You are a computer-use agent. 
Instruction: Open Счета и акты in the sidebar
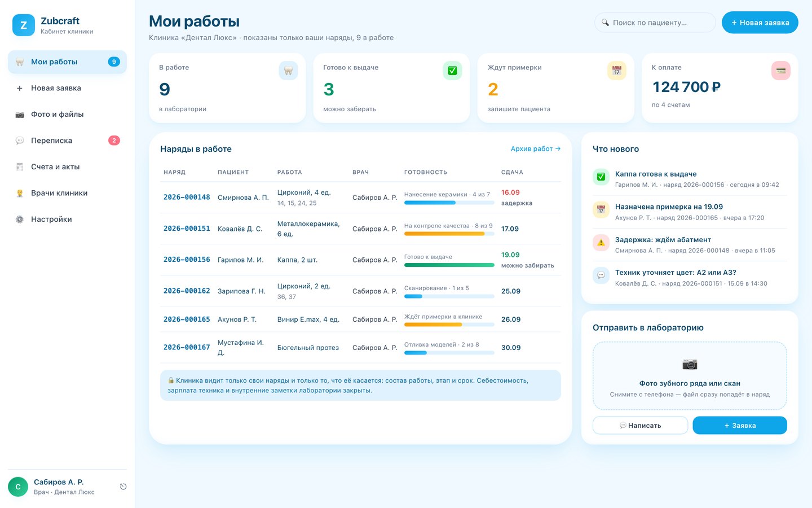(x=67, y=167)
